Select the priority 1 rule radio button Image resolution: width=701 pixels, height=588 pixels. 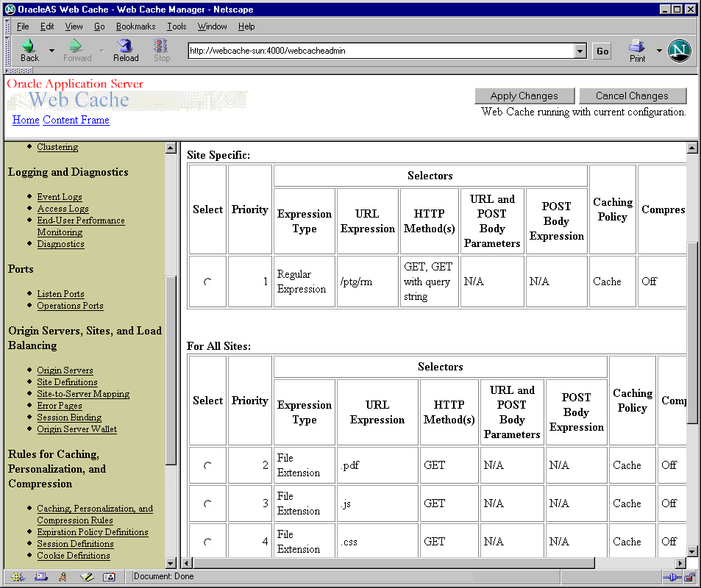point(207,281)
